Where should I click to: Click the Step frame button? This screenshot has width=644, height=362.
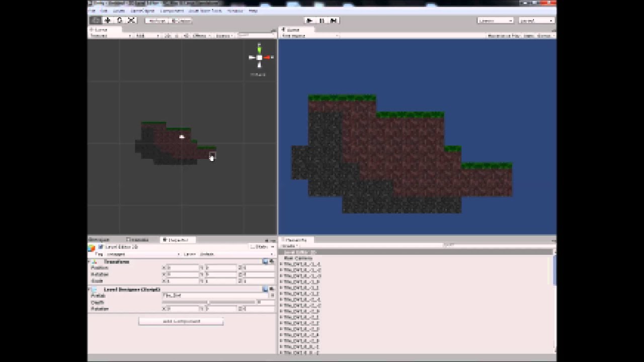[334, 21]
